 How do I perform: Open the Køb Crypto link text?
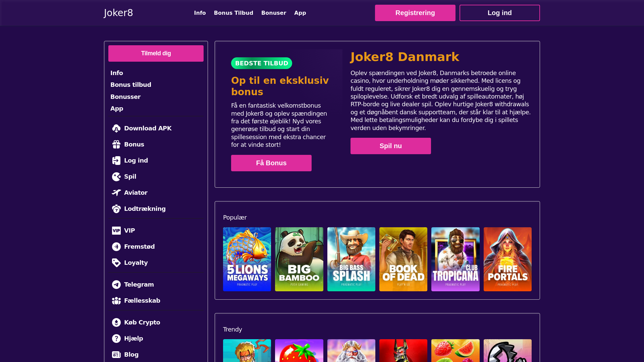[142, 322]
